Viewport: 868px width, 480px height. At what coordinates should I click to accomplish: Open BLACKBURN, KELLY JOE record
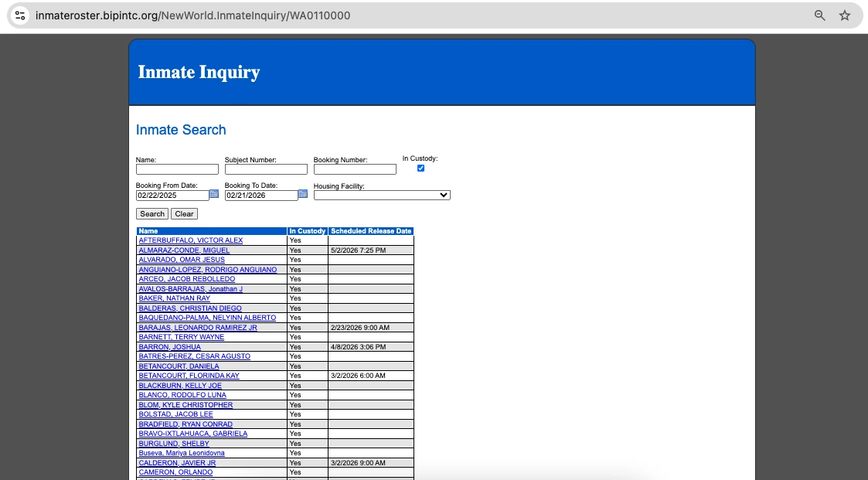click(x=180, y=386)
